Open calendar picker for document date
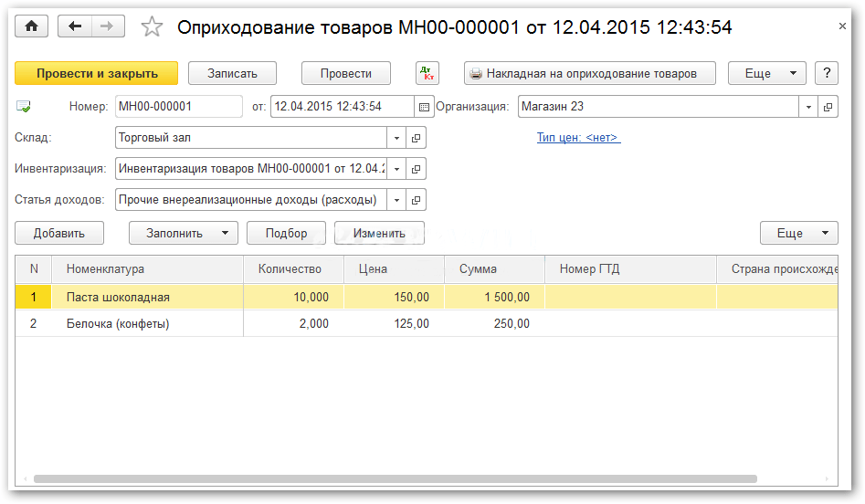 (424, 107)
